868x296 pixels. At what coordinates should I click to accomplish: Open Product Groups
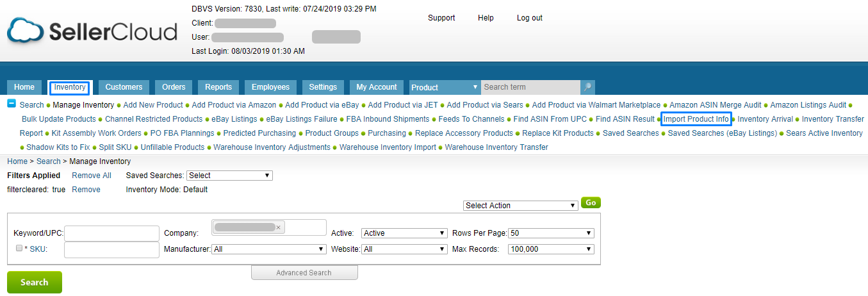(x=332, y=133)
